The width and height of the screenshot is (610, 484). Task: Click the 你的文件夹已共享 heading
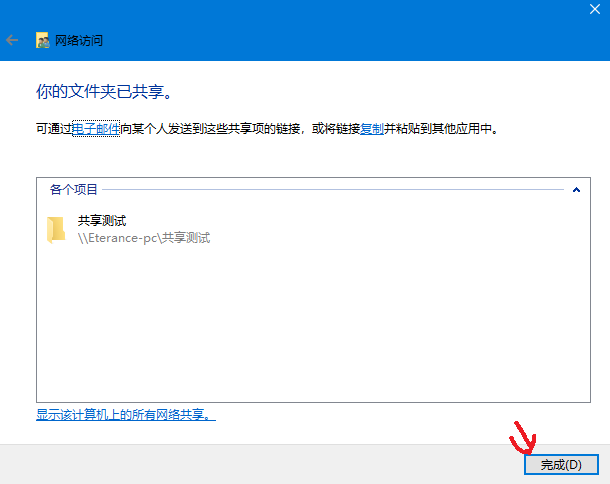coord(104,92)
